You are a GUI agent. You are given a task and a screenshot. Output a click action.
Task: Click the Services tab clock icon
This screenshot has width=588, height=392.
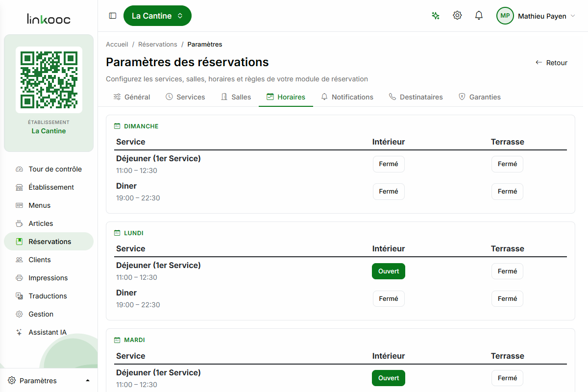click(x=169, y=97)
